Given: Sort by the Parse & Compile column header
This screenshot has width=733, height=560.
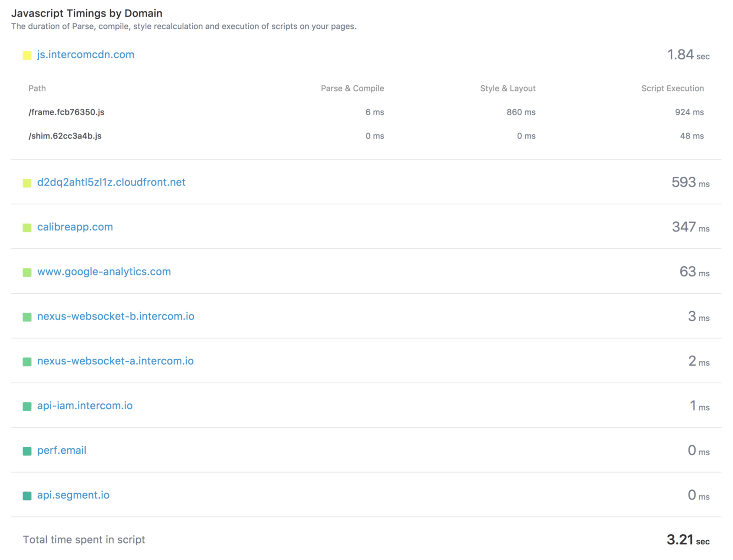Looking at the screenshot, I should [352, 88].
